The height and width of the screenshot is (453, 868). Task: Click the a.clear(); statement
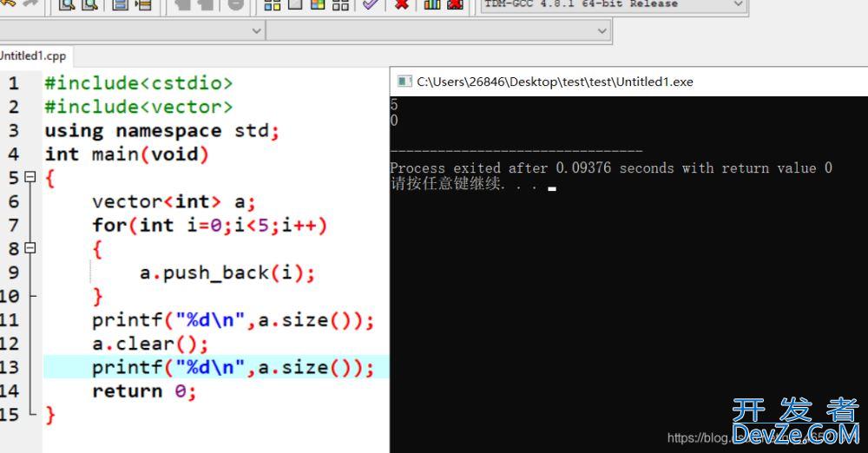pos(150,344)
